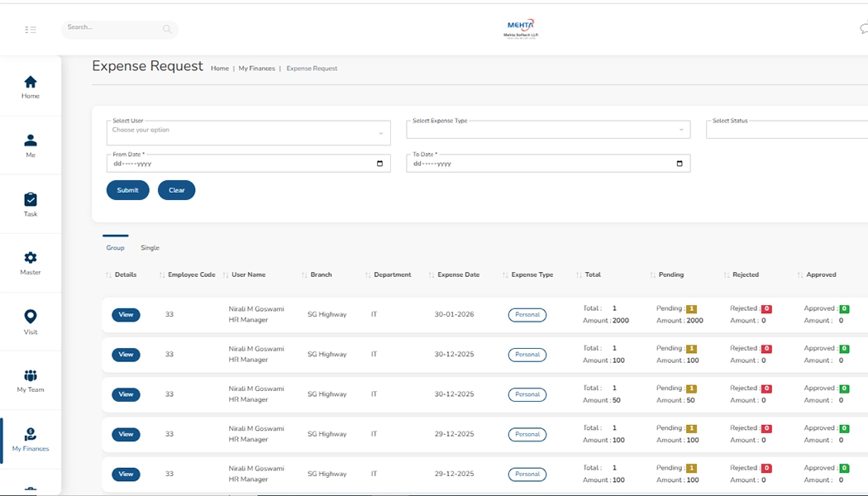
Task: Sort by Expense Date column header
Action: (x=458, y=274)
